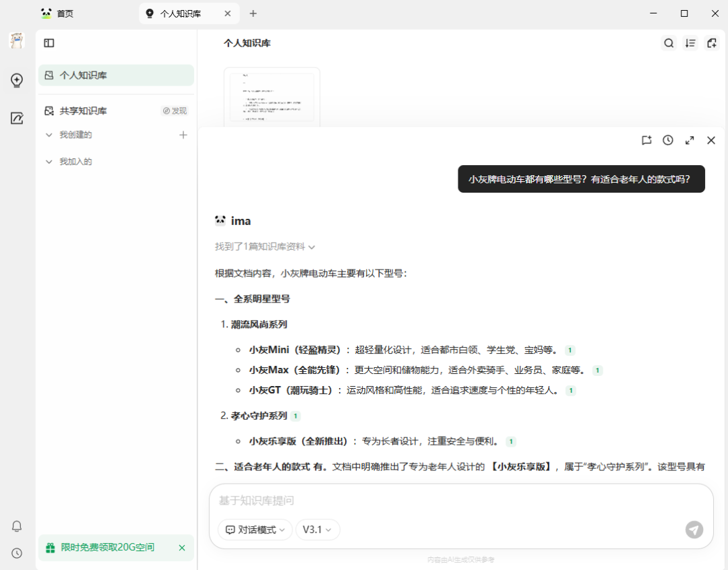
Task: Open the 对话模式 mode dropdown
Action: click(255, 530)
